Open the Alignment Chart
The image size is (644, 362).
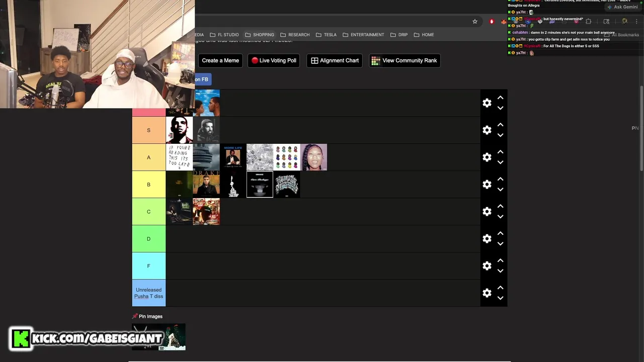pos(335,60)
